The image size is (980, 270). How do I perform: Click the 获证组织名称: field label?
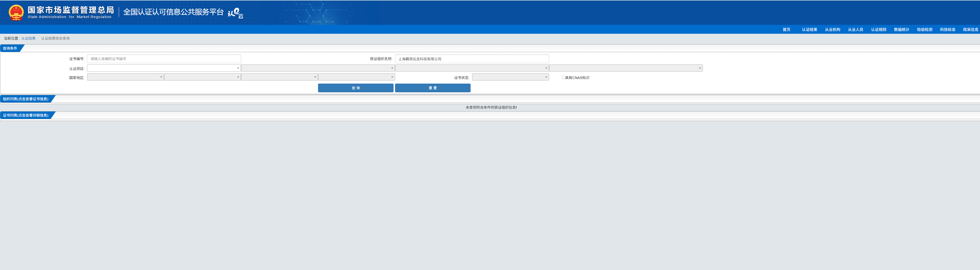tap(381, 59)
